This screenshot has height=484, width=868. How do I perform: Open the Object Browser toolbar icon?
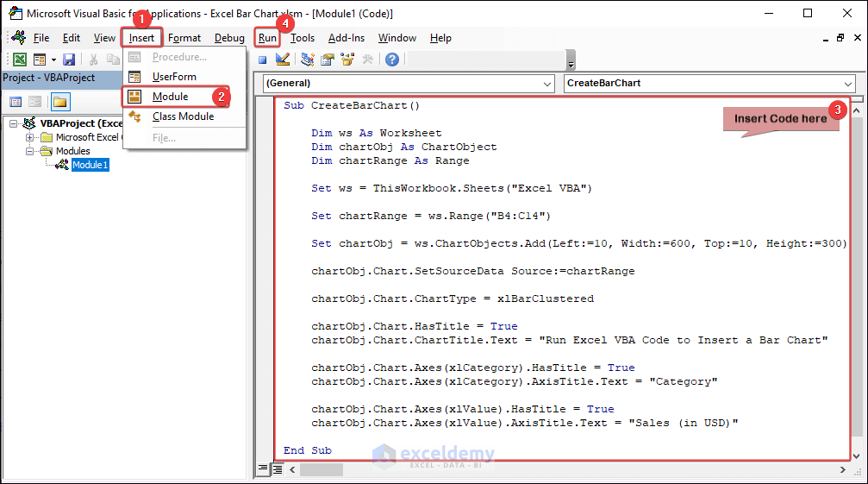(x=347, y=60)
